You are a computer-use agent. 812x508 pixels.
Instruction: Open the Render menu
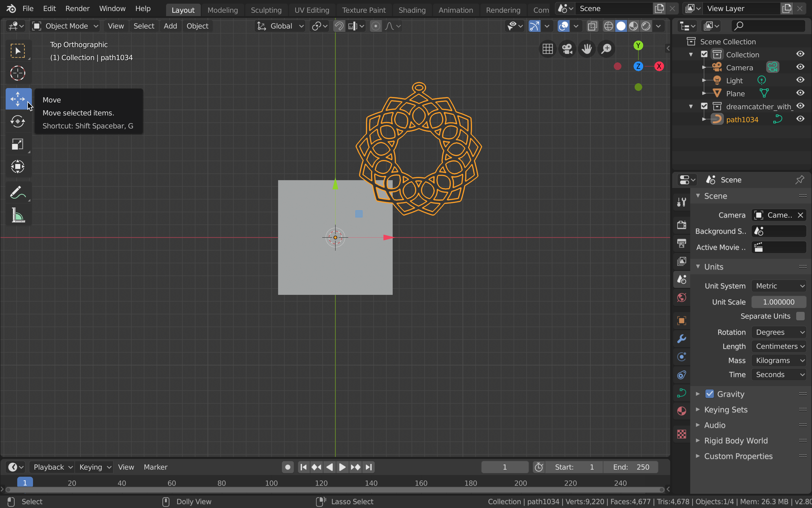[78, 8]
